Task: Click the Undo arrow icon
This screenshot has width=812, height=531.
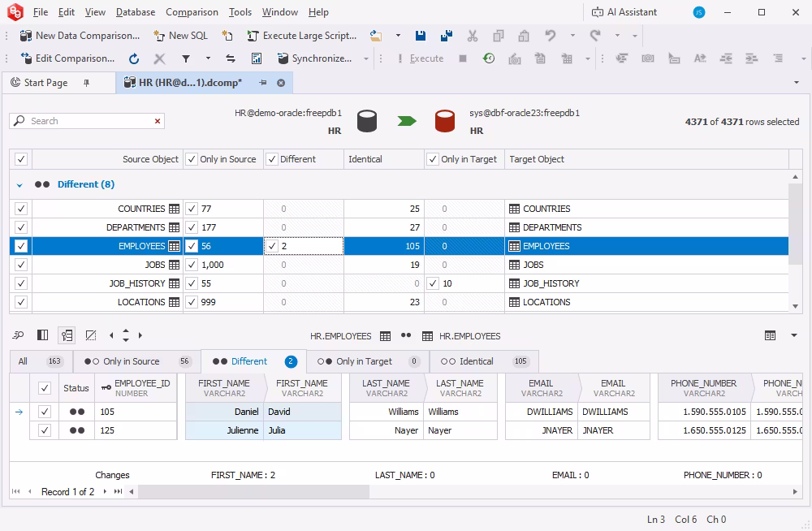Action: 550,36
